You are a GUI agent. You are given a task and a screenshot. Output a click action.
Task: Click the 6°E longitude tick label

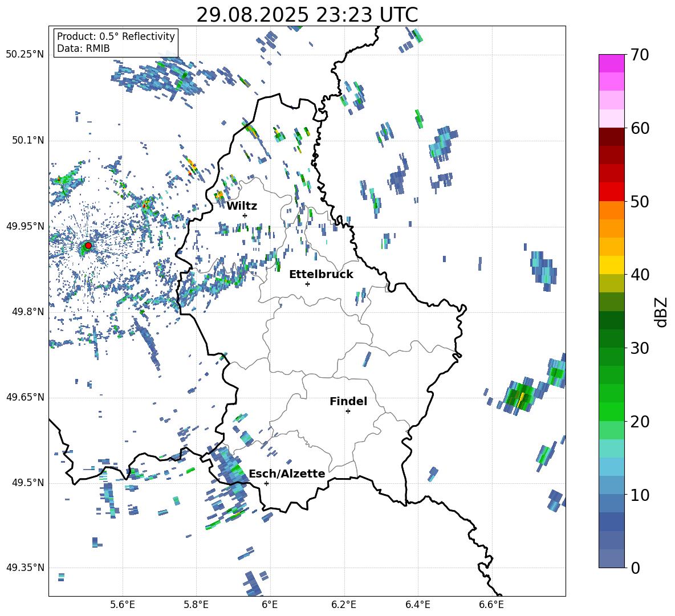[270, 605]
